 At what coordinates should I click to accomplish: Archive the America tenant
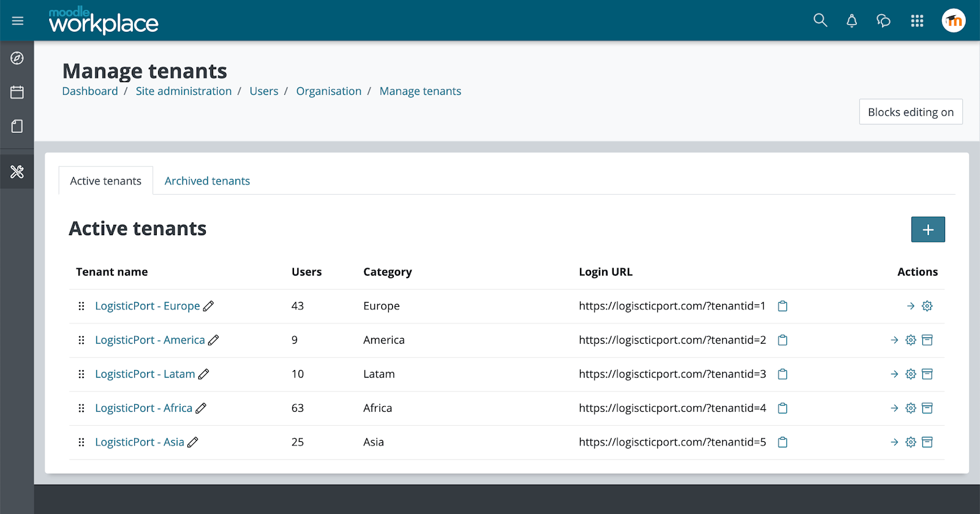point(927,340)
